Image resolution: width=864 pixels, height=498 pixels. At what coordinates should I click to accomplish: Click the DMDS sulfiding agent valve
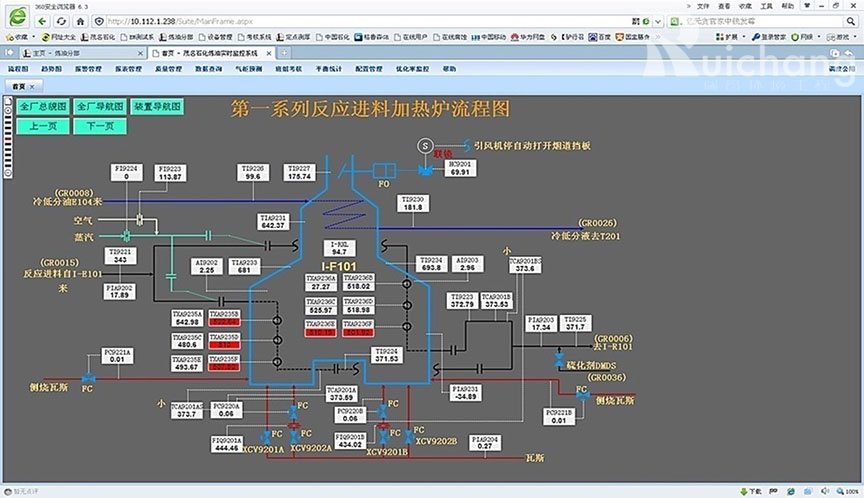559,358
